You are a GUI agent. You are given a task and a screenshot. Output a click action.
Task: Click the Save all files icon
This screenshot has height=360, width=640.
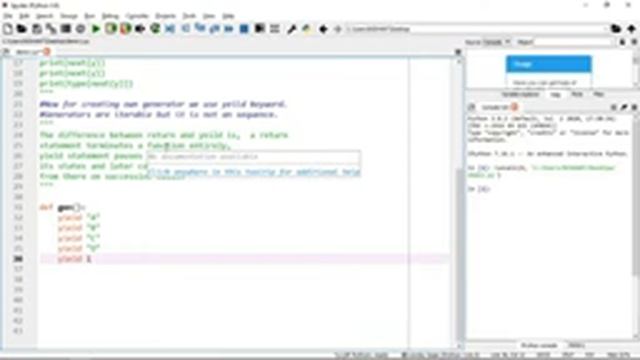click(51, 29)
